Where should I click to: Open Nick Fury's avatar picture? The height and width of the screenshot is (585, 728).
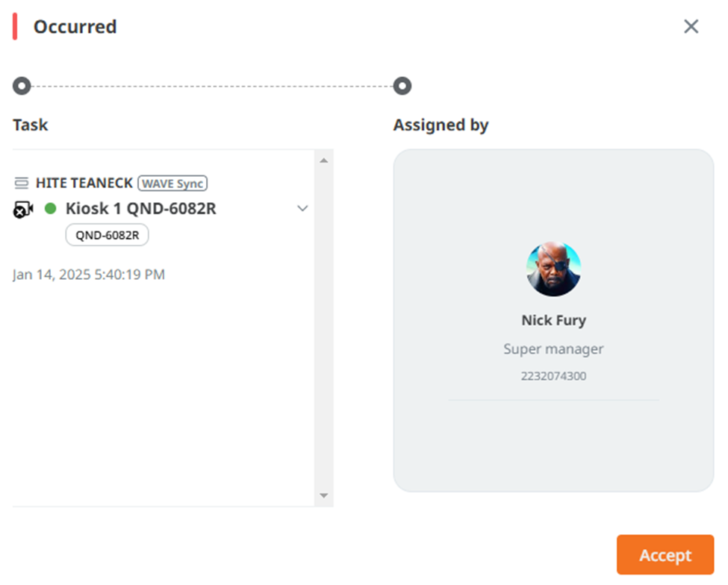(x=553, y=269)
